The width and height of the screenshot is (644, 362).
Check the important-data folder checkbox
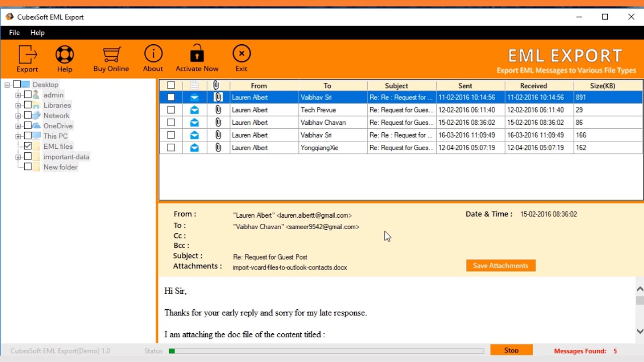28,156
